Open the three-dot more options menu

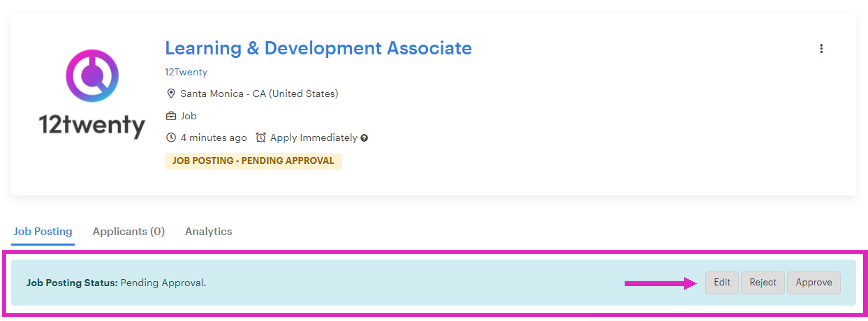[821, 49]
